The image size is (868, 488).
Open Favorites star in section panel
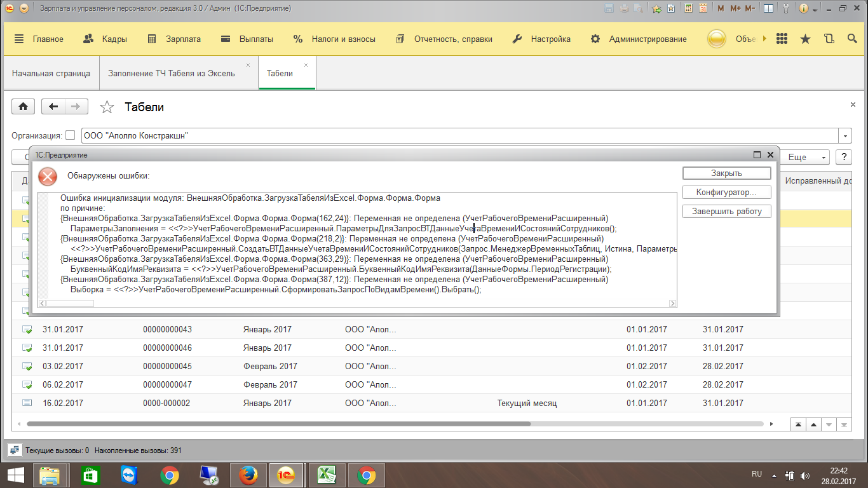(x=805, y=39)
